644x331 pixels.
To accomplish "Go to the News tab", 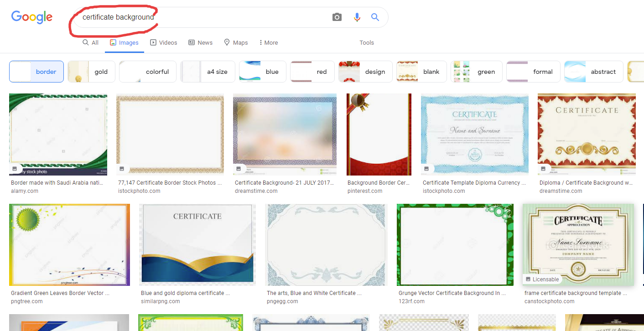I will tap(200, 42).
